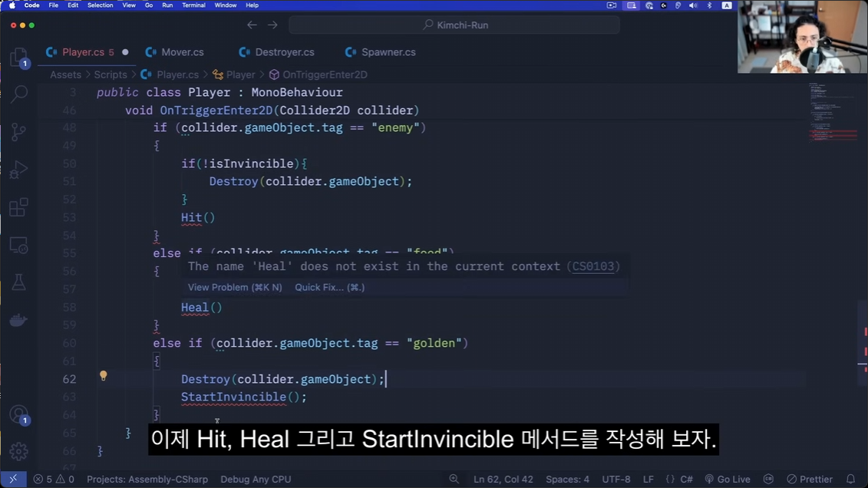Open the Manage gear icon

coord(19,451)
